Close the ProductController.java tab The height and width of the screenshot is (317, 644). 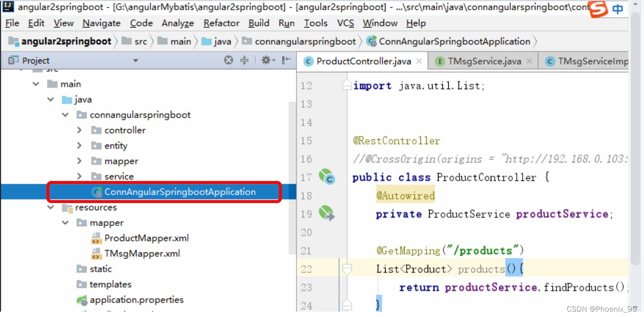point(419,61)
